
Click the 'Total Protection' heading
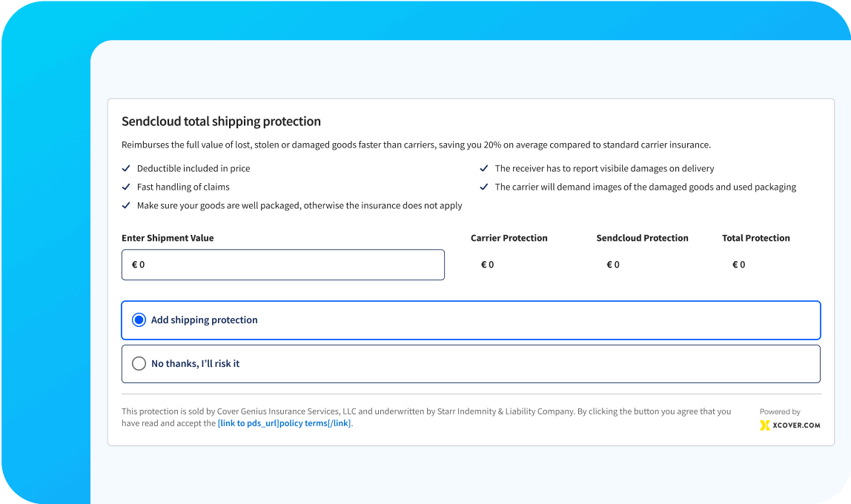click(755, 238)
